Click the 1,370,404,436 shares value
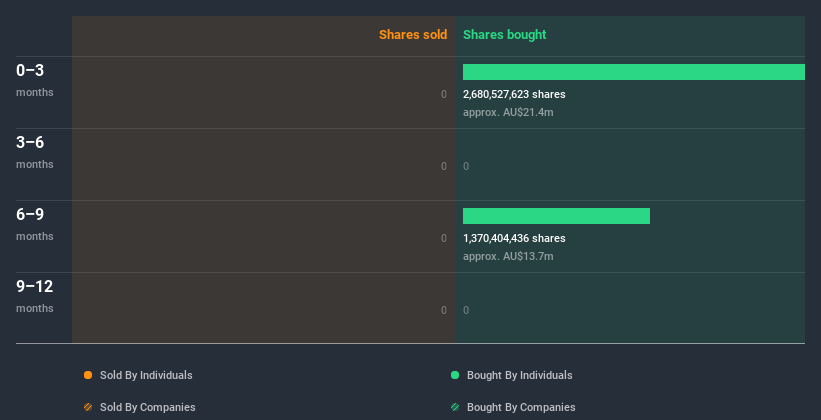 tap(514, 238)
